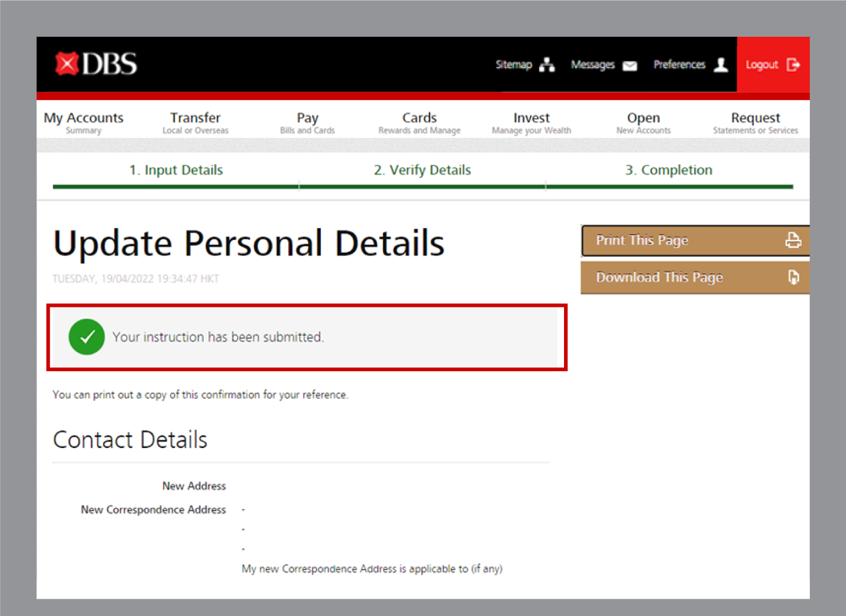The width and height of the screenshot is (846, 616).
Task: Click the printer icon
Action: point(793,240)
